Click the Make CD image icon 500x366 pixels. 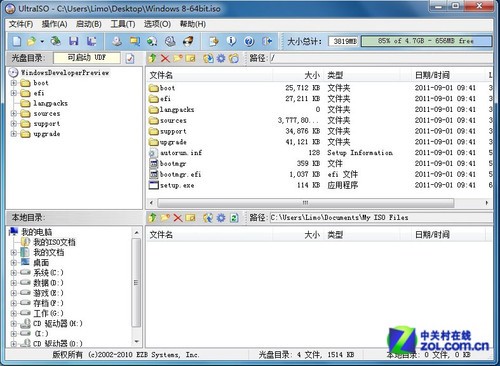click(117, 41)
